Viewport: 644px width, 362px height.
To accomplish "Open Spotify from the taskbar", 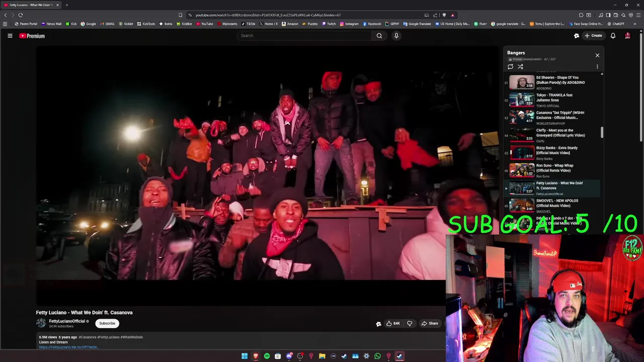I will 267,356.
